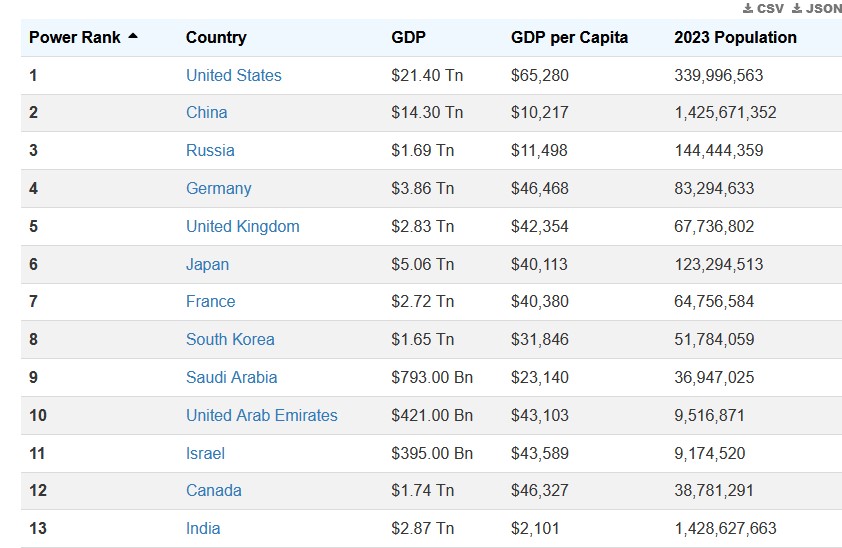Open the Germany country page

(x=218, y=188)
